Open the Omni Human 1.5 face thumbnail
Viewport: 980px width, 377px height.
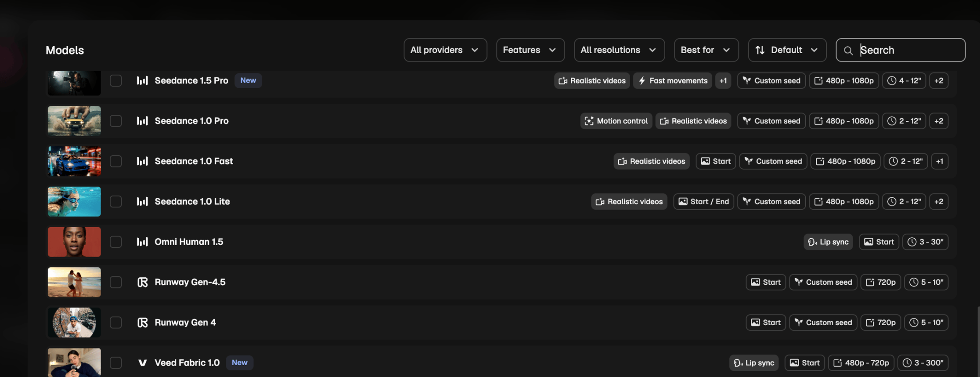[x=74, y=242]
